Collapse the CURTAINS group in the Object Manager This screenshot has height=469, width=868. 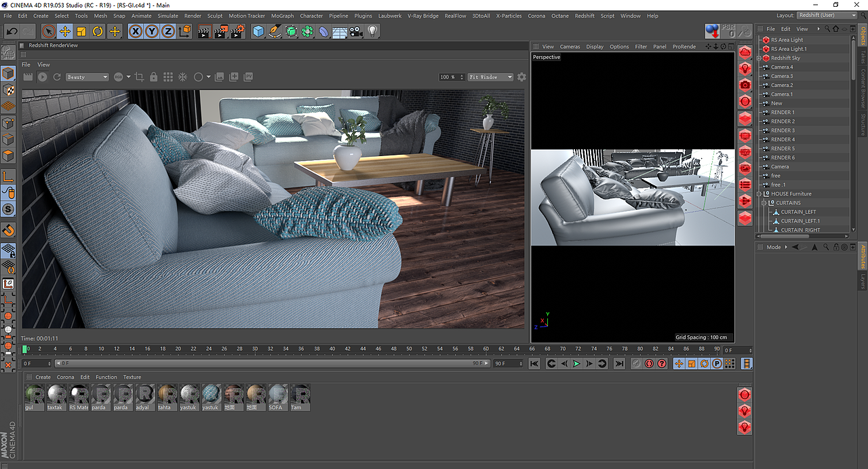click(764, 203)
